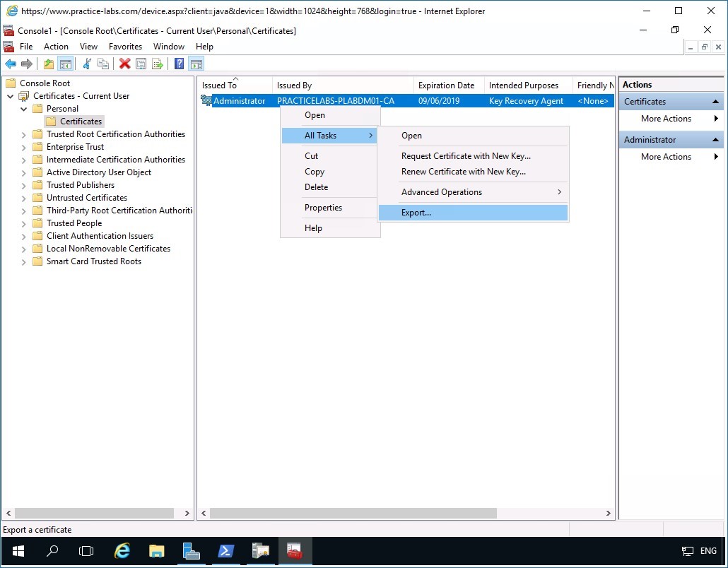Click the Cut scissors toolbar icon
Screen dimensions: 728x568
pos(87,64)
